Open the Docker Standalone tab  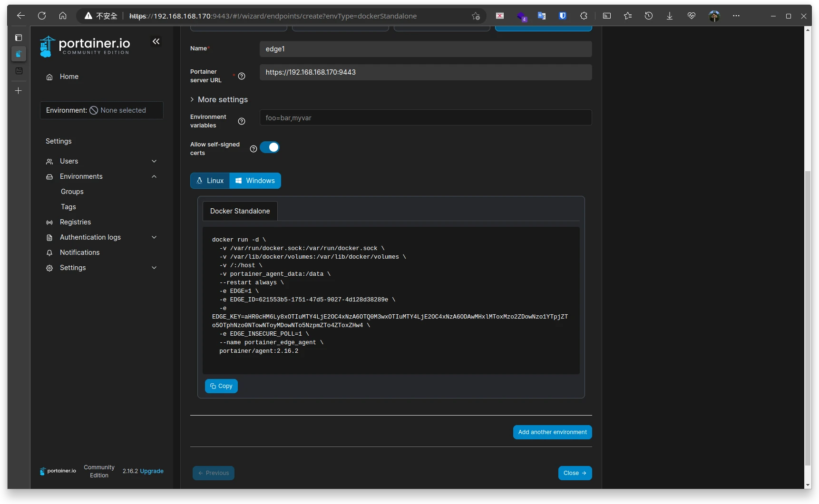pyautogui.click(x=240, y=211)
